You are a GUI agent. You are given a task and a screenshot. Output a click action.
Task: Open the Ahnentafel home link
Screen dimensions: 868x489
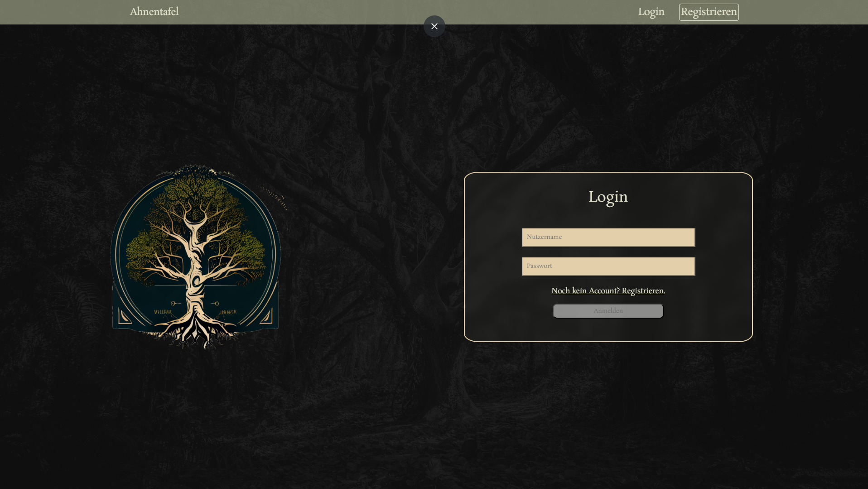pos(154,12)
